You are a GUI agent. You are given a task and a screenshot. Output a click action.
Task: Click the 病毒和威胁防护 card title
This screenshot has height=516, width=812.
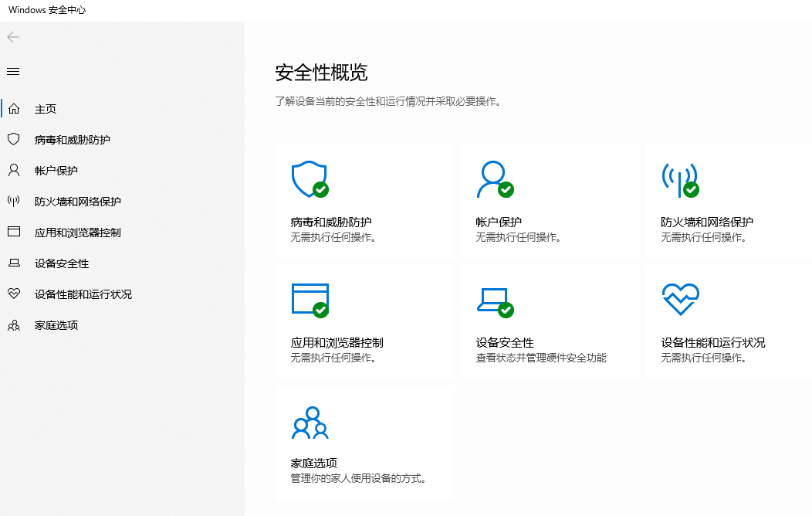331,222
